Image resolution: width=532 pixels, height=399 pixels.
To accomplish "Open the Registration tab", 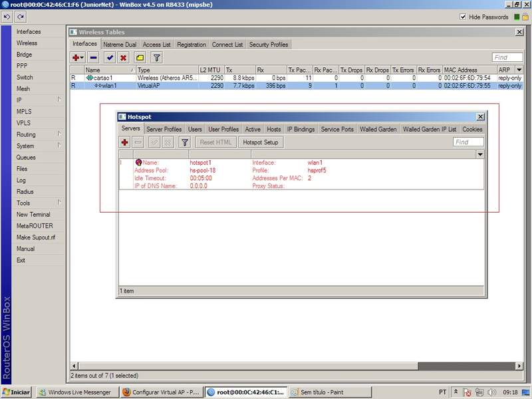I will 192,45.
